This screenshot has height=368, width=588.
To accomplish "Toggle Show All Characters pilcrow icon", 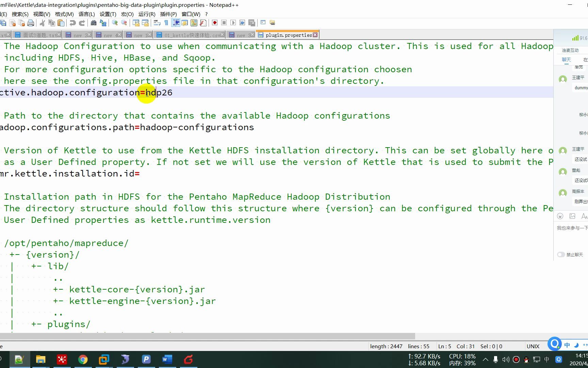I will point(166,23).
